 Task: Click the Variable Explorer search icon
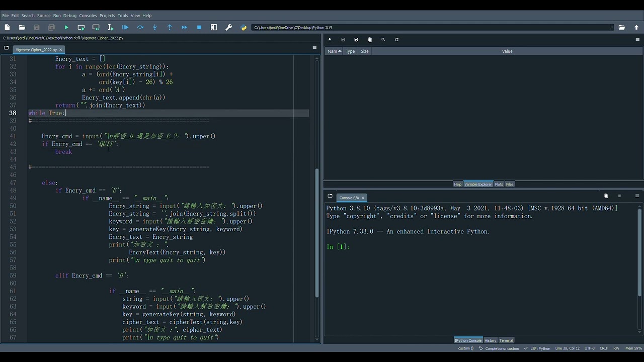383,40
